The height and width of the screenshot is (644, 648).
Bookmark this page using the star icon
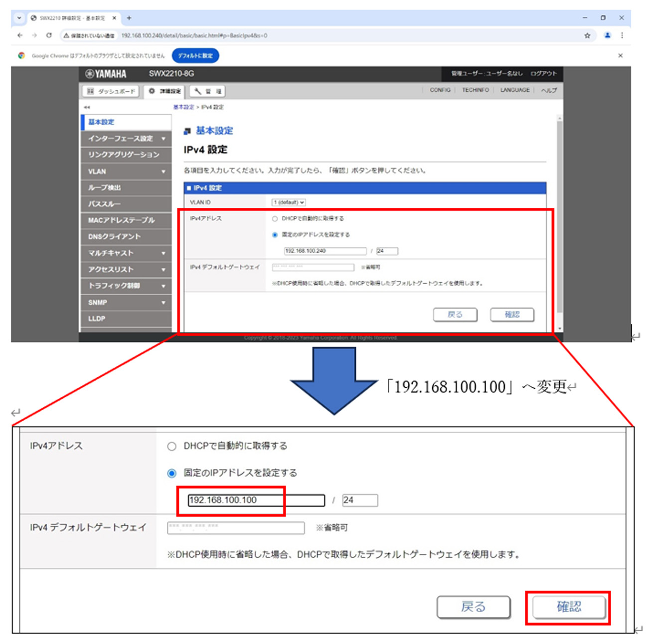[587, 35]
